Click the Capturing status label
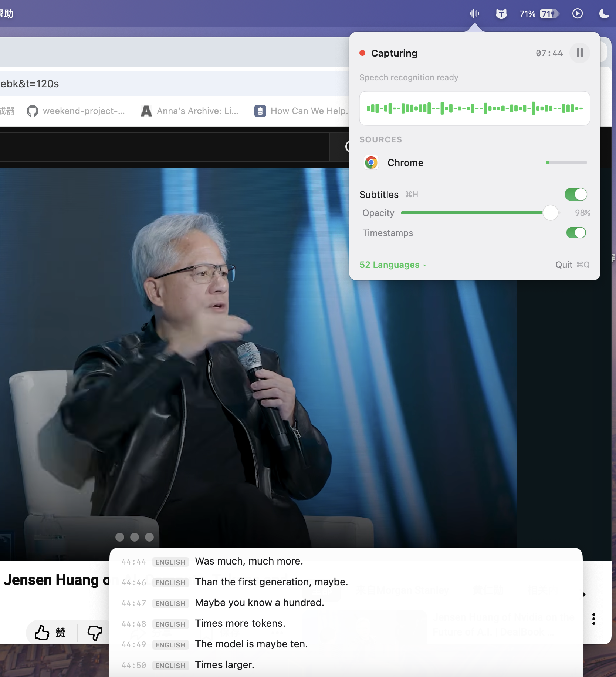The height and width of the screenshot is (677, 616). [x=394, y=53]
